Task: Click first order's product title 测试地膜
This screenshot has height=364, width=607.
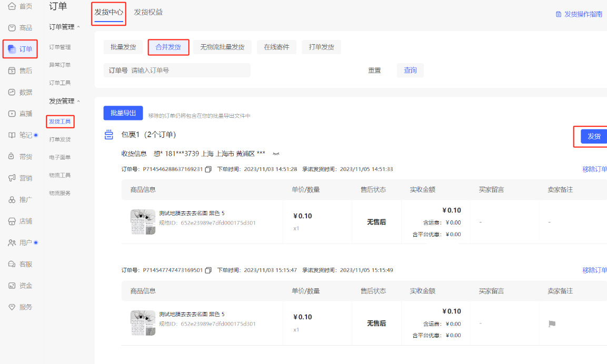Action: tap(192, 213)
